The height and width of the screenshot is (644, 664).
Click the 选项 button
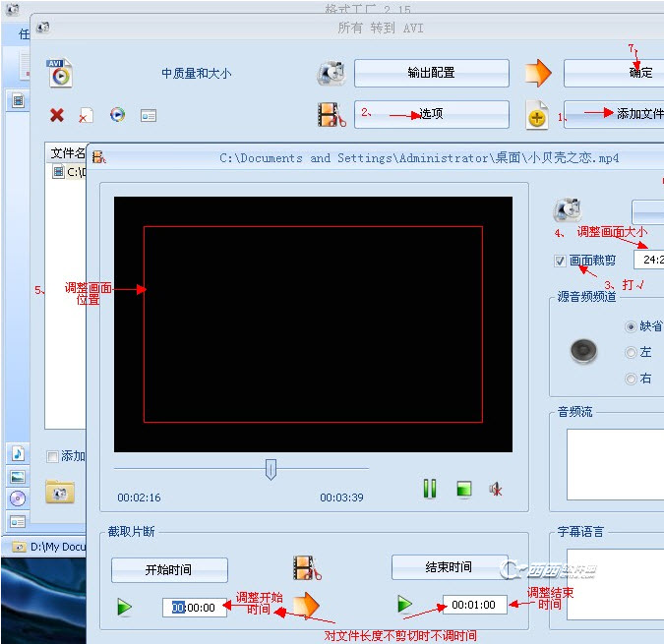(x=432, y=114)
